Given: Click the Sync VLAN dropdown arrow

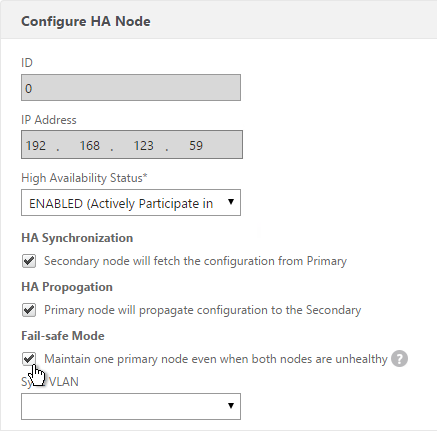Looking at the screenshot, I should [x=231, y=406].
